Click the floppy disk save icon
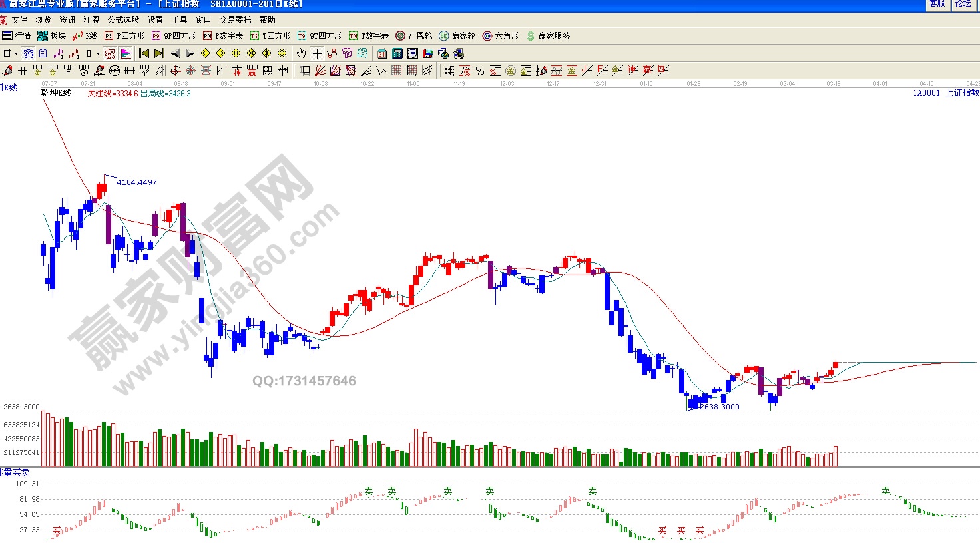 [428, 53]
